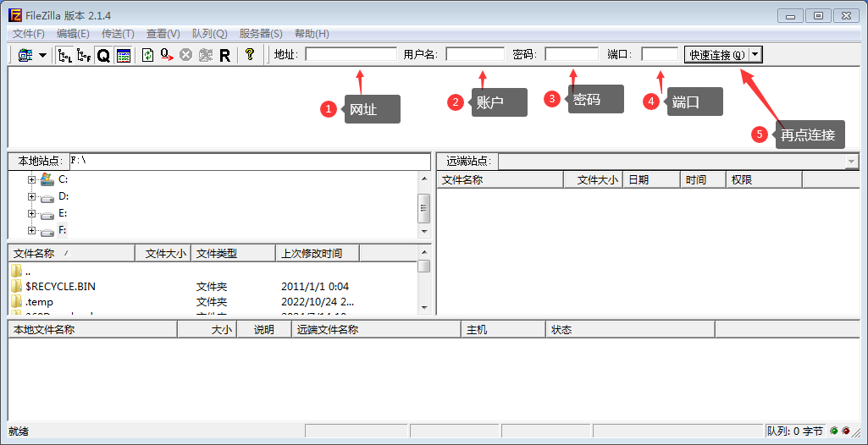The image size is (868, 445).
Task: Click the yellow help question mark icon
Action: [250, 55]
